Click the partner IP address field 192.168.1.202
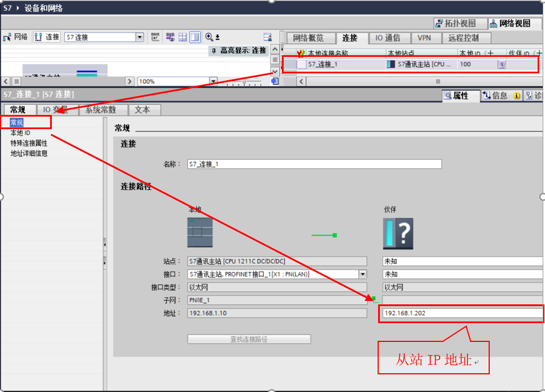Screen dimensions: 545x392 point(462,313)
